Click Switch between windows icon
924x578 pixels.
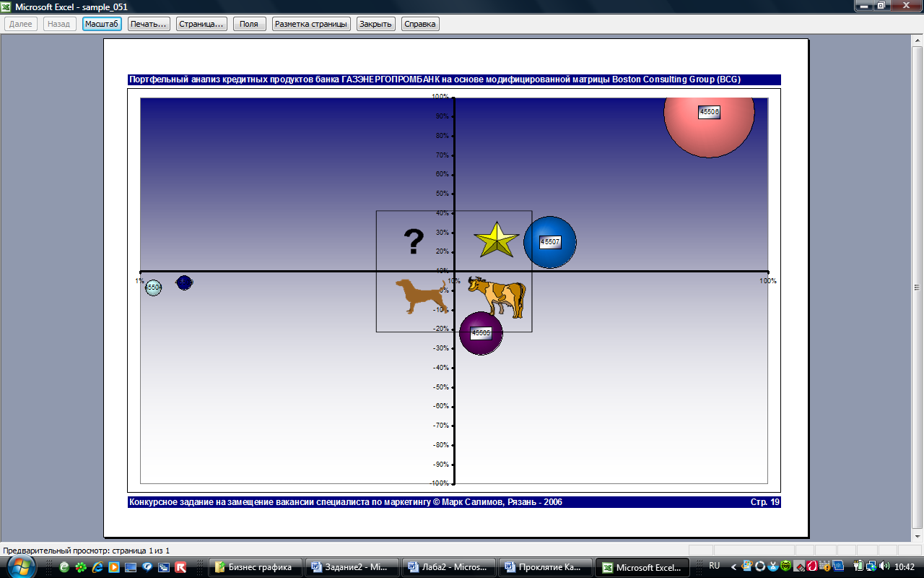coord(164,567)
